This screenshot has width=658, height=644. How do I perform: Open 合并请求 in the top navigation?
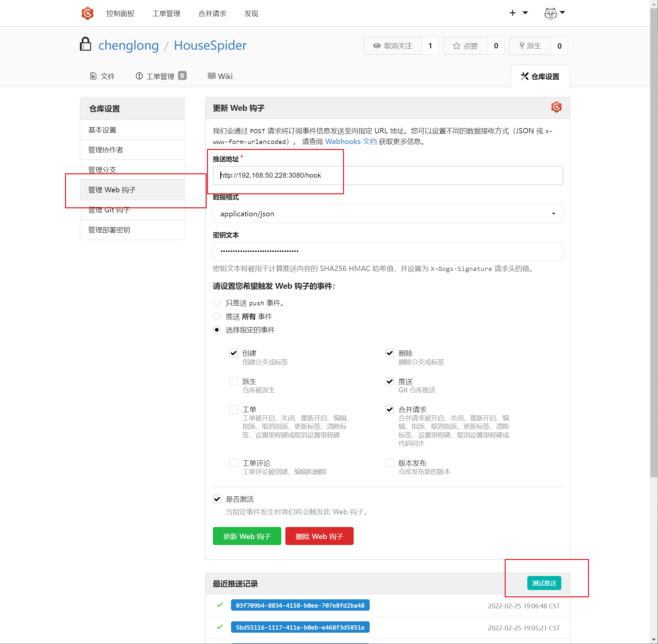coord(212,14)
